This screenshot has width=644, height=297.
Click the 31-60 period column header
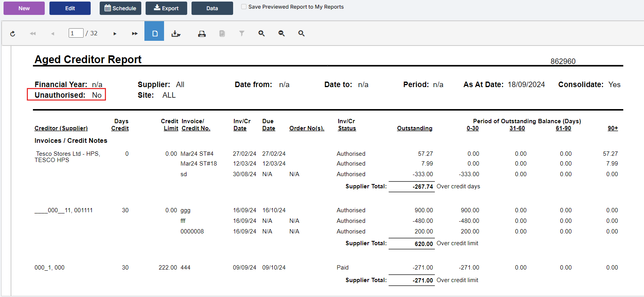point(517,128)
